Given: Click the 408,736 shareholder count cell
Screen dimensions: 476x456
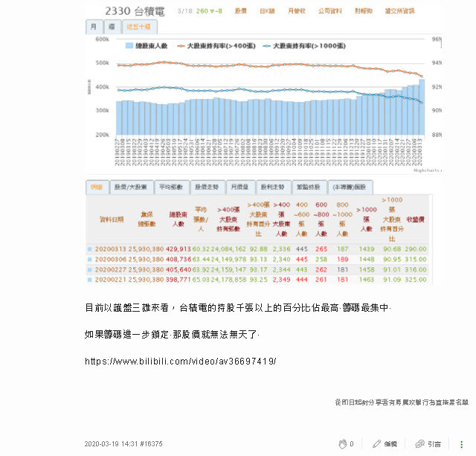Looking at the screenshot, I should pyautogui.click(x=178, y=260).
